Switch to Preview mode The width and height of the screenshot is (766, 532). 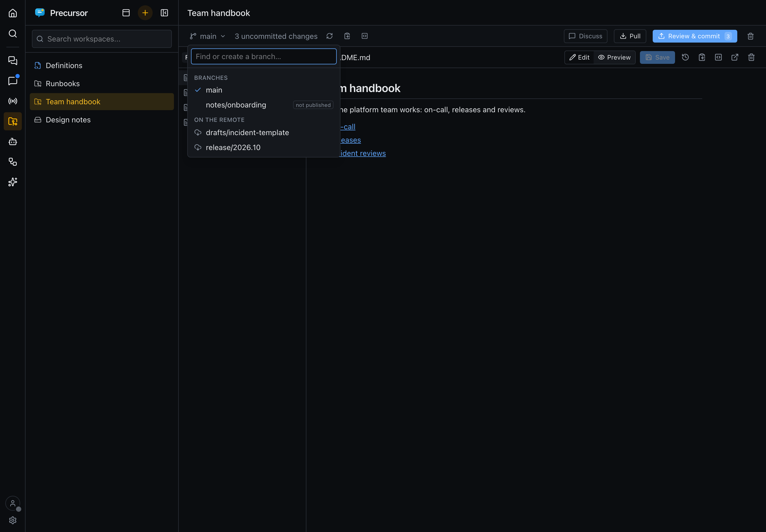pos(614,57)
